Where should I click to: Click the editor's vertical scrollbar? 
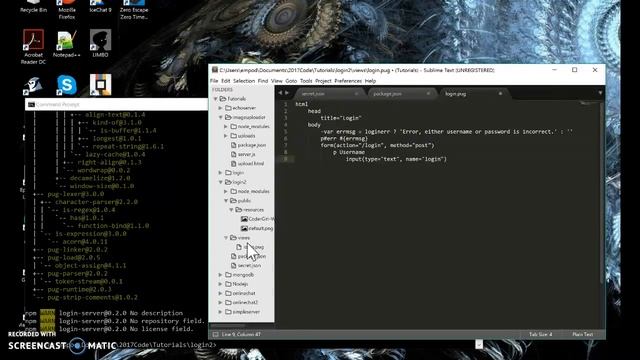tap(602, 192)
